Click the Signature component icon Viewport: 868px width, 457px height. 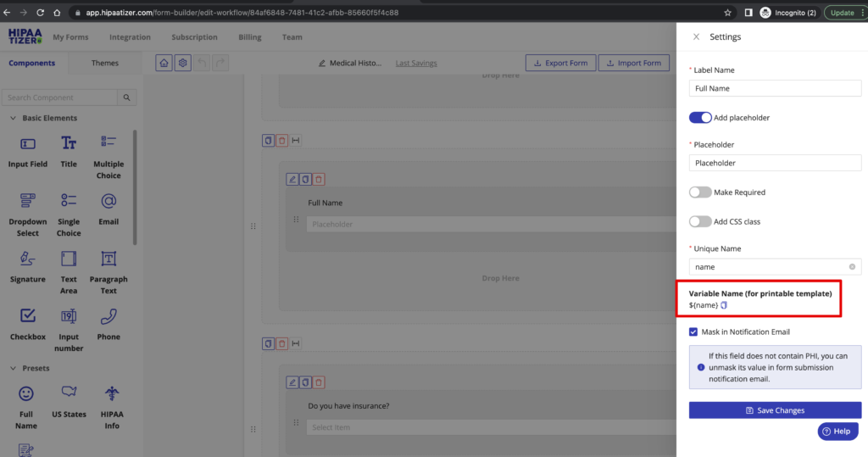coord(27,259)
